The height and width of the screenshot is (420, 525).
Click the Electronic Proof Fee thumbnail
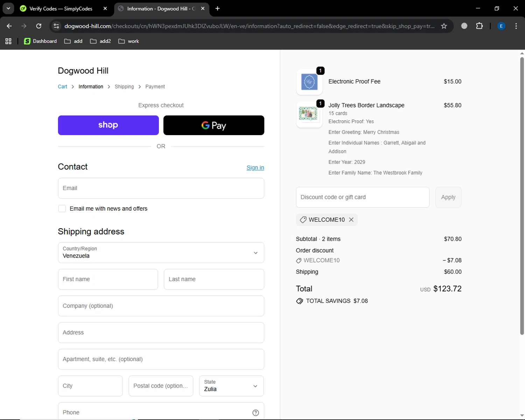[309, 82]
